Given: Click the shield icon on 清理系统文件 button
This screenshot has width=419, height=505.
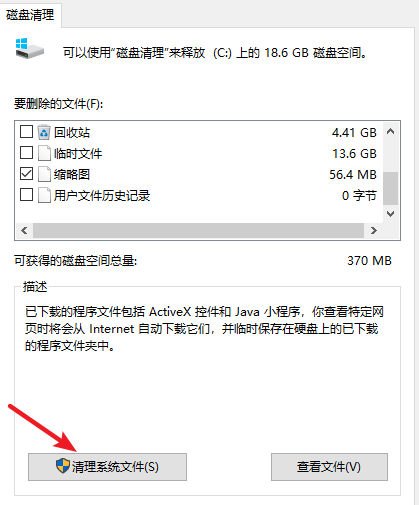Looking at the screenshot, I should coord(63,466).
